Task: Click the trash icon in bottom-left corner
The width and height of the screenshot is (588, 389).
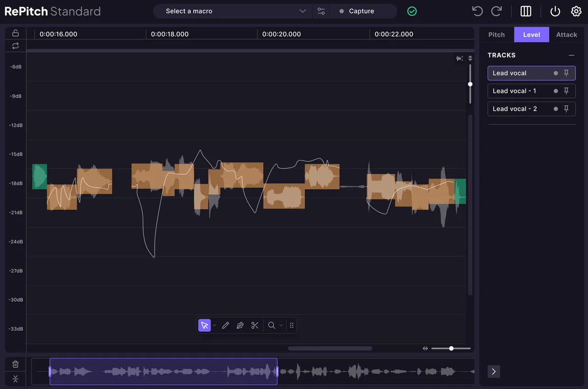Action: [x=15, y=363]
